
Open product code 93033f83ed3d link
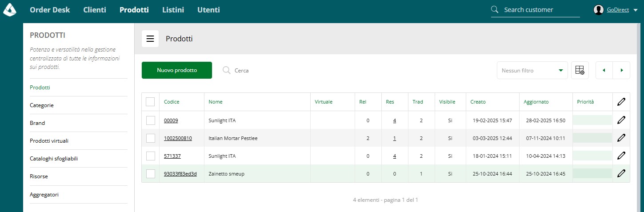(x=180, y=174)
